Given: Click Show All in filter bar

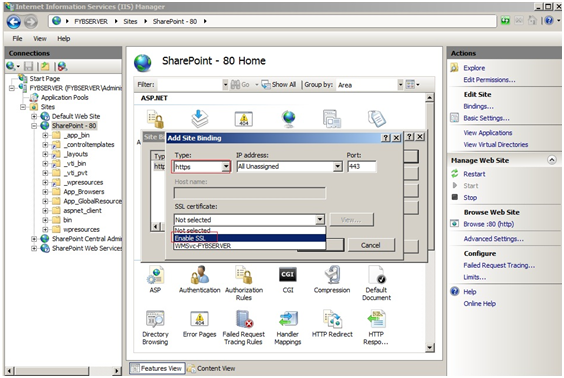Looking at the screenshot, I should [x=279, y=85].
